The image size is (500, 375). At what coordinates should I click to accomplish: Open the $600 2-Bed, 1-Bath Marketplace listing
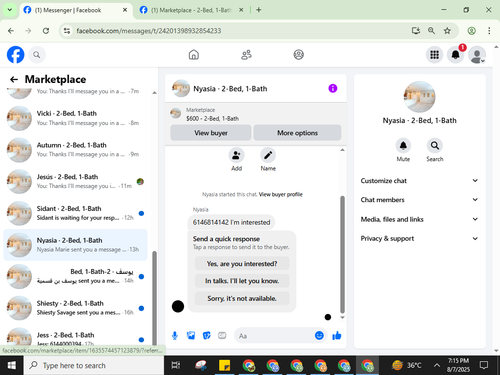point(212,118)
